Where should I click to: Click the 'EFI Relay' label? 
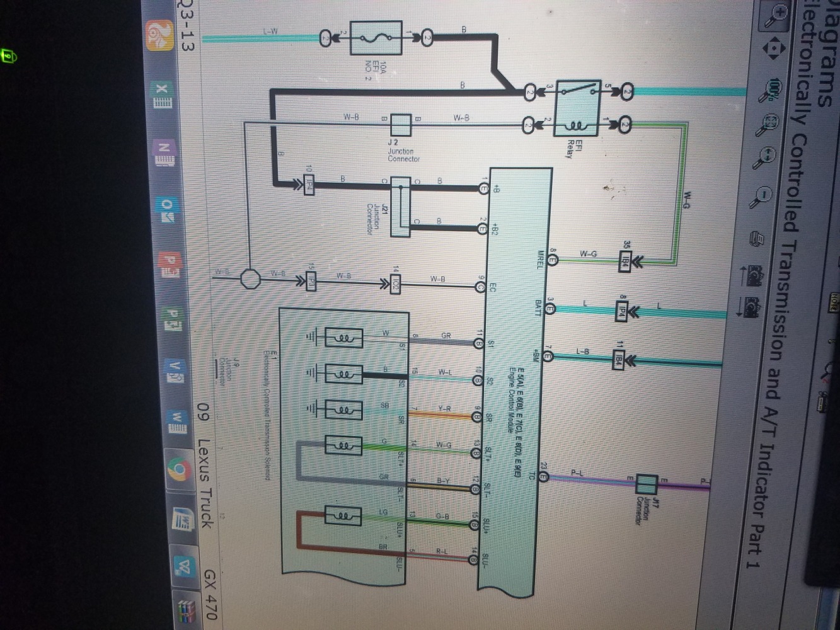[575, 149]
